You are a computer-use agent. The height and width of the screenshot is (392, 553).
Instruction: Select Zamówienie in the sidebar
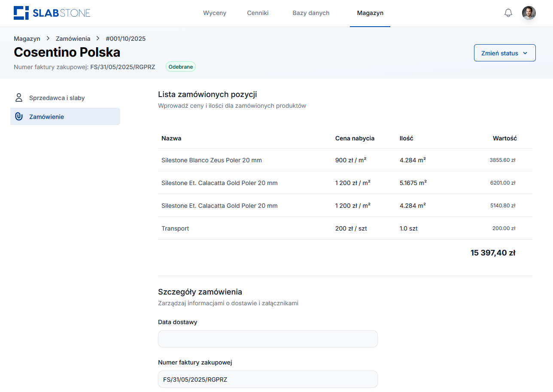(x=46, y=117)
